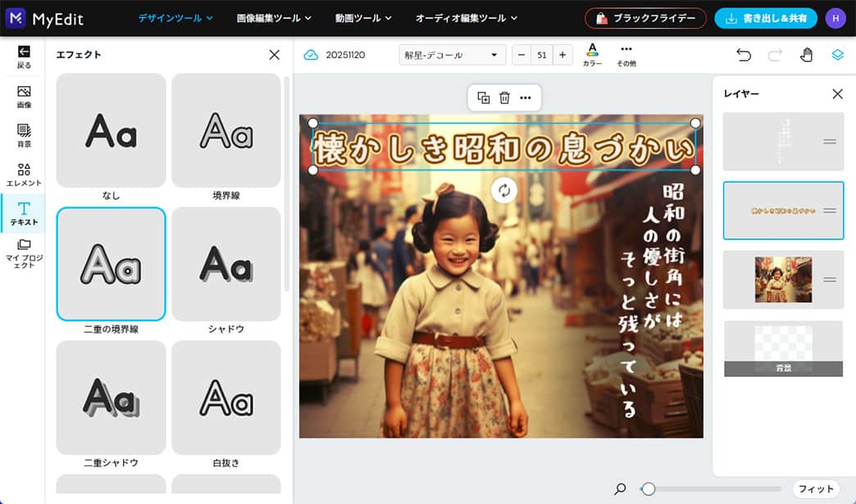The width and height of the screenshot is (856, 504).
Task: Activate the hand pan tool
Action: (x=806, y=55)
